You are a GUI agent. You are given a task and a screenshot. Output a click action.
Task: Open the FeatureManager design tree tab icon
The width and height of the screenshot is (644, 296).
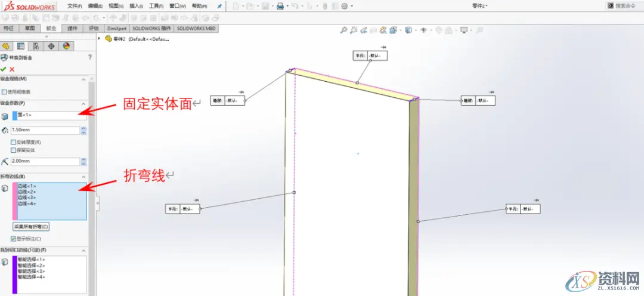6,46
